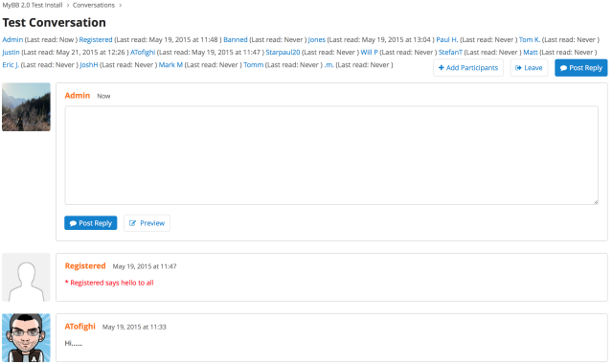The height and width of the screenshot is (364, 613).
Task: Open JoshH participant link
Action: 89,64
